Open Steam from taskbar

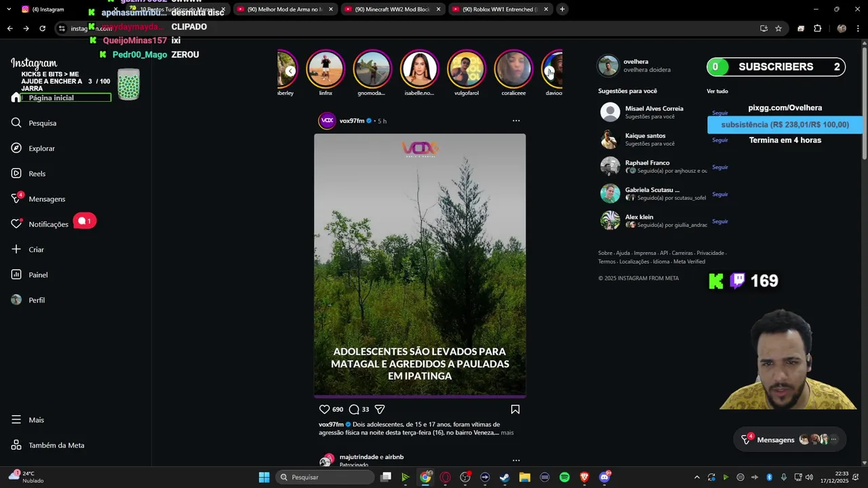[x=505, y=477]
